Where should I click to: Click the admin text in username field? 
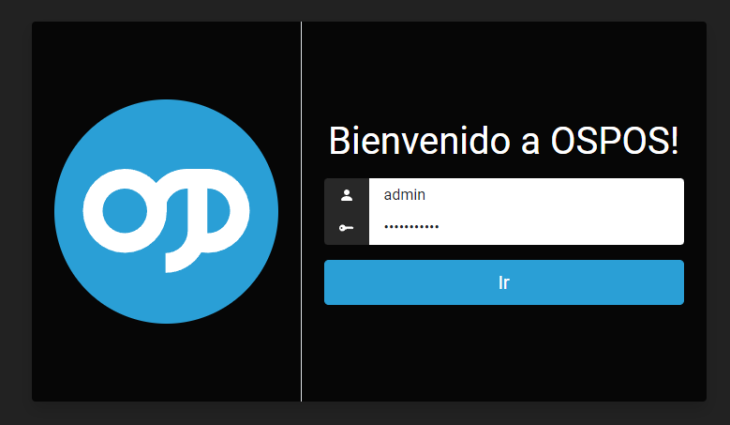coord(404,195)
